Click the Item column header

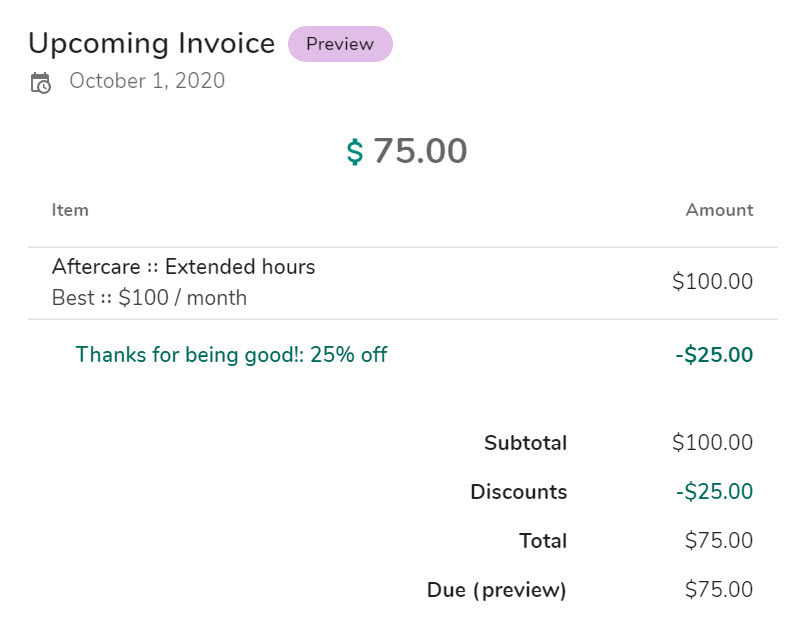click(x=70, y=210)
